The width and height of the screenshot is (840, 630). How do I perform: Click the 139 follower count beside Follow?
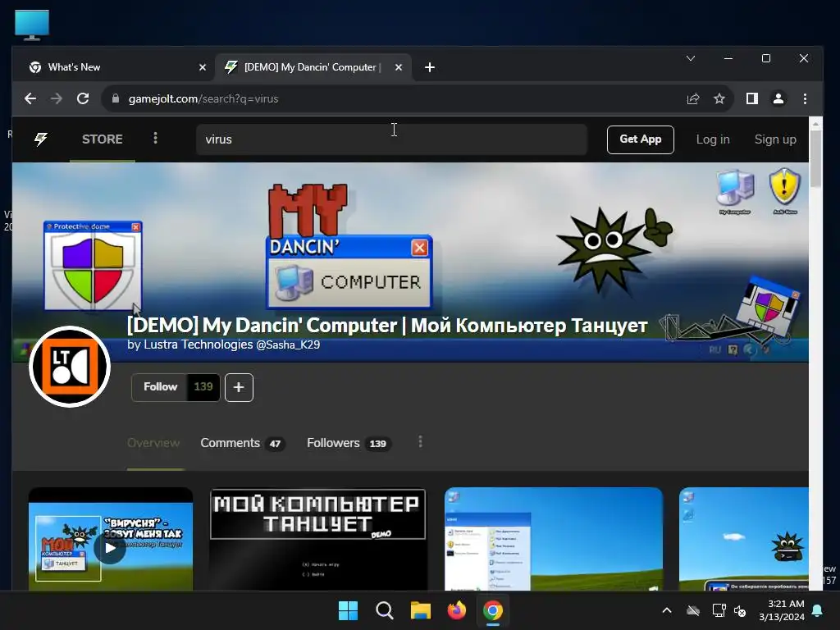203,387
